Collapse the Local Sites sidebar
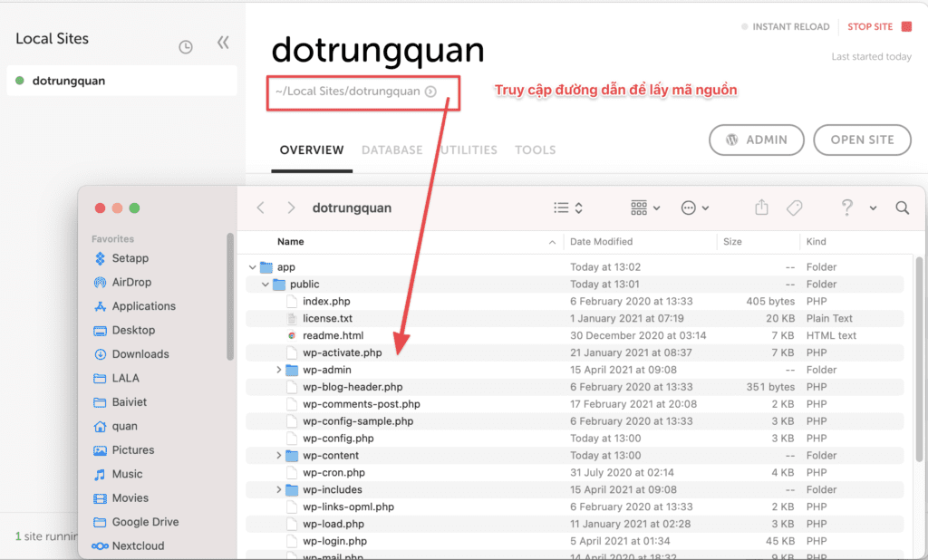 pos(223,43)
